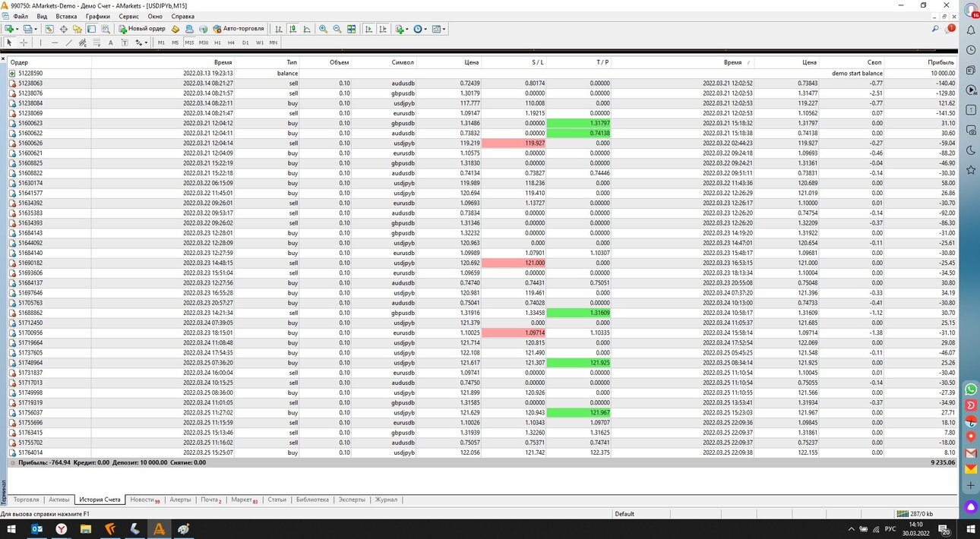This screenshot has height=539, width=980.
Task: Open the Сервис menu
Action: click(129, 16)
